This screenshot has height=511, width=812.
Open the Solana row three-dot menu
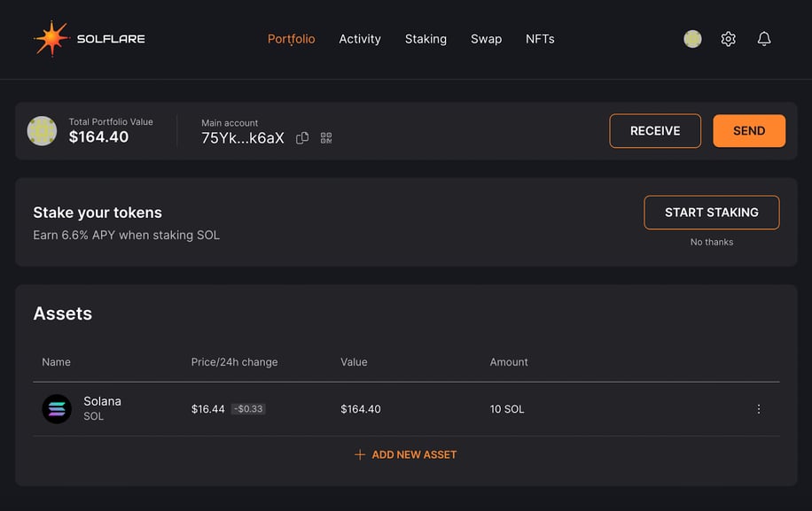click(x=759, y=409)
